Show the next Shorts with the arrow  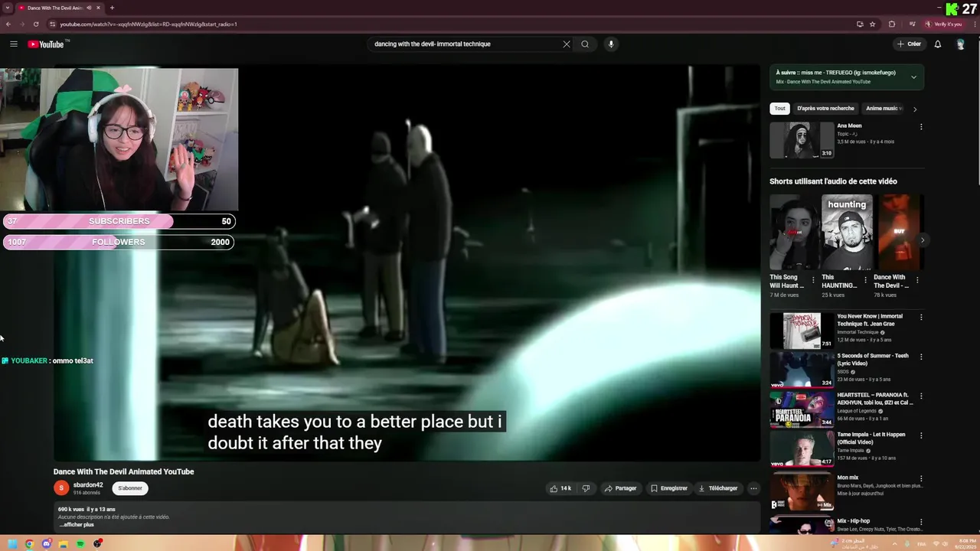tap(922, 240)
